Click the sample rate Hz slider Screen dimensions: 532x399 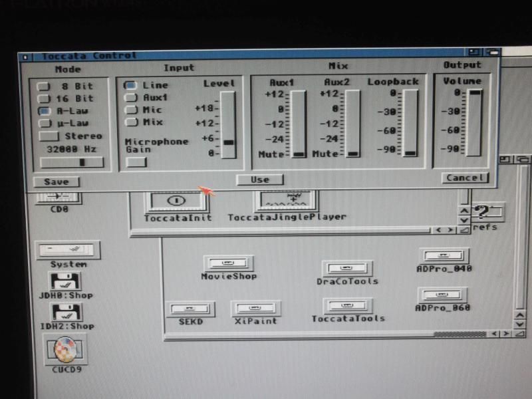pos(72,162)
